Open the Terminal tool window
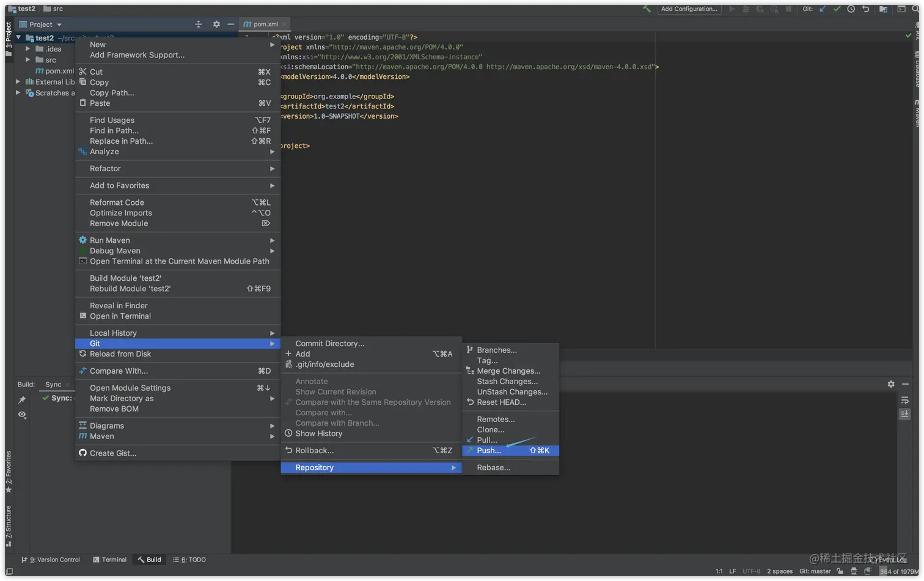924x581 pixels. 110,560
